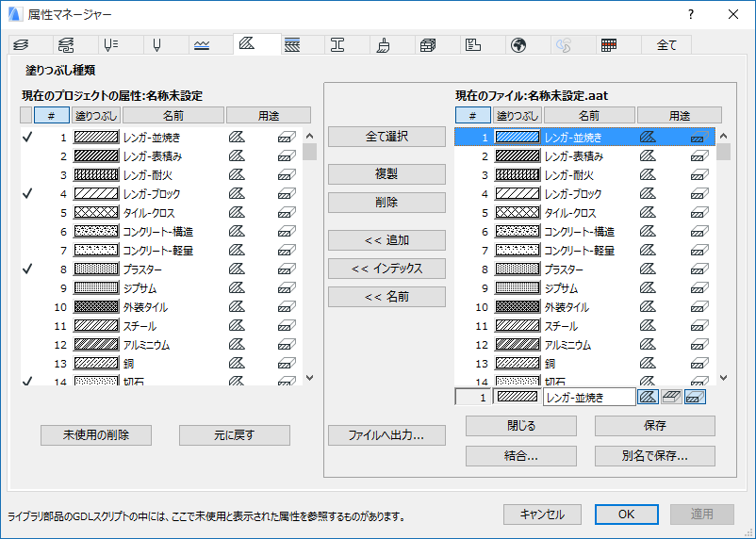Click the checkmark column header on left list
This screenshot has width=756, height=539.
26,115
